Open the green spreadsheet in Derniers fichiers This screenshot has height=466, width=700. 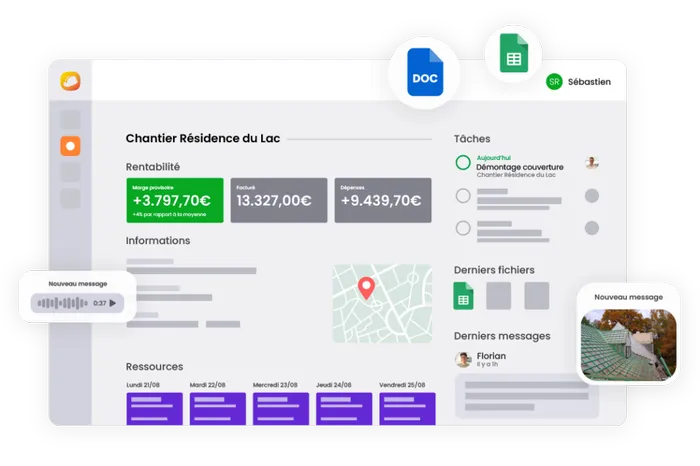pyautogui.click(x=463, y=296)
